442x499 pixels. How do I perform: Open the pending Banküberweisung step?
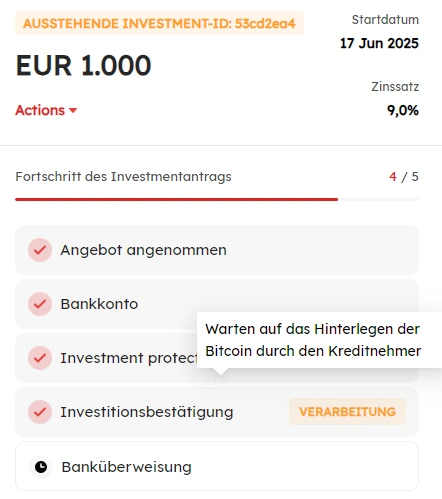pos(217,466)
